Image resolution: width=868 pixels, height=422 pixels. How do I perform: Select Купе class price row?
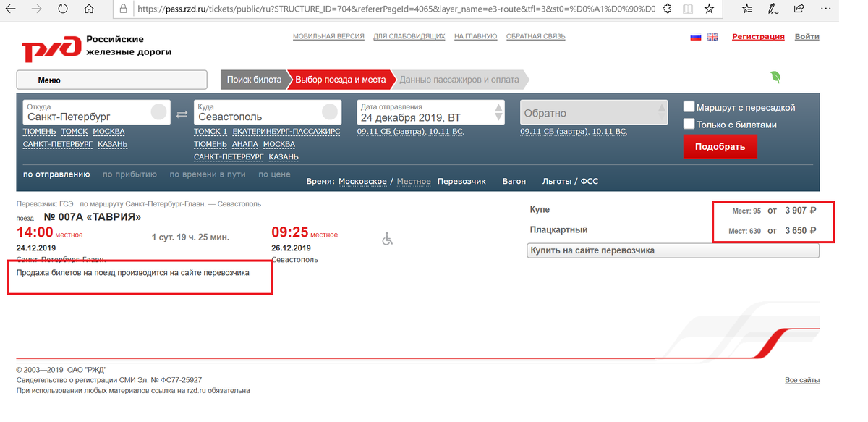click(673, 211)
